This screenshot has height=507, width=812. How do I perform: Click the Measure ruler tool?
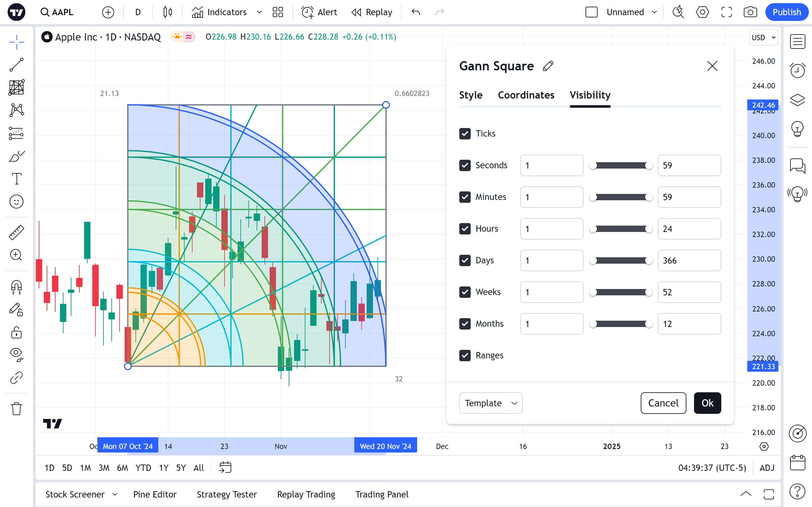coord(16,232)
